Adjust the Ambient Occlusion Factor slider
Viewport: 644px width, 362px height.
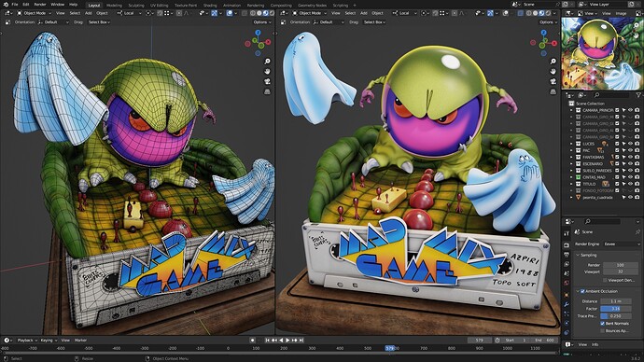[x=616, y=308]
